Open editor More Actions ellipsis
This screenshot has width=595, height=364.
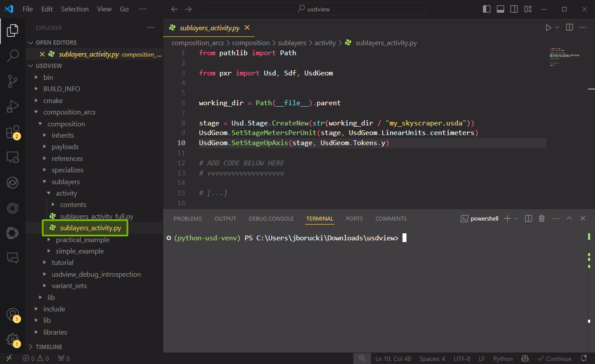point(583,28)
